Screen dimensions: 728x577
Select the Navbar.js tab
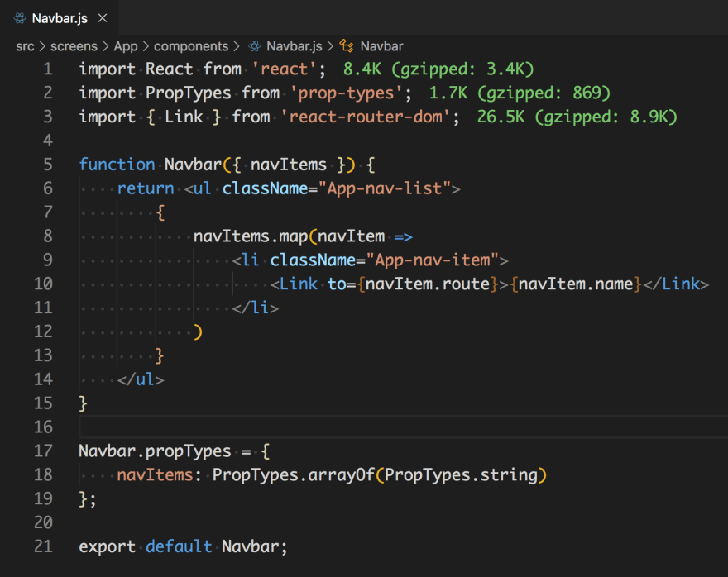pos(58,17)
